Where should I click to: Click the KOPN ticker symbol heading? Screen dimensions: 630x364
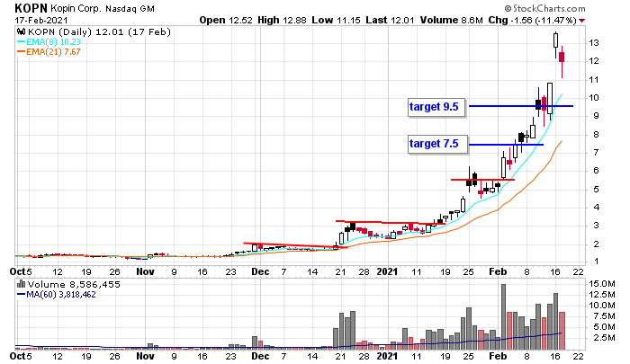tap(31, 8)
